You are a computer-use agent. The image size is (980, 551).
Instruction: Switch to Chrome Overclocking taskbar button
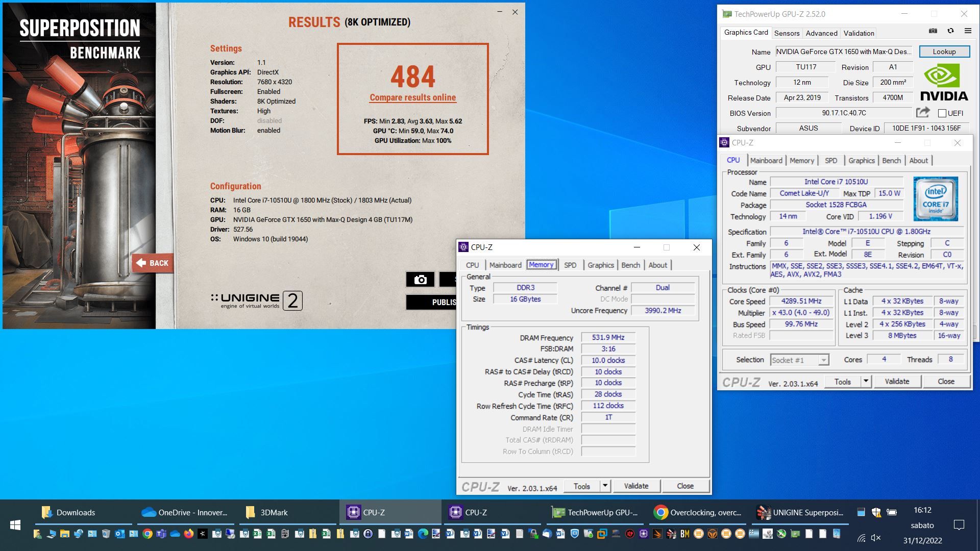697,512
